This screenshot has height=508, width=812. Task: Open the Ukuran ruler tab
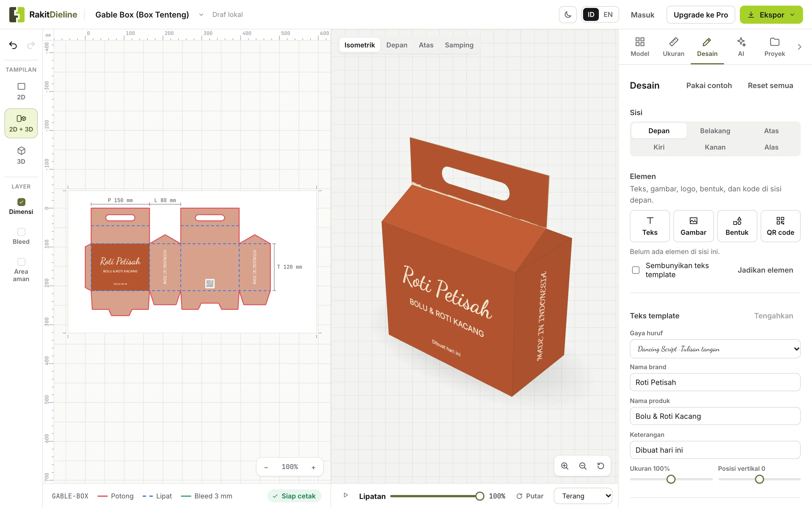tap(673, 47)
